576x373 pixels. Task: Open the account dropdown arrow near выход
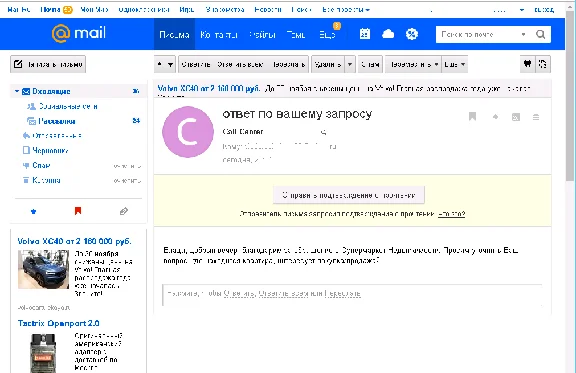522,10
